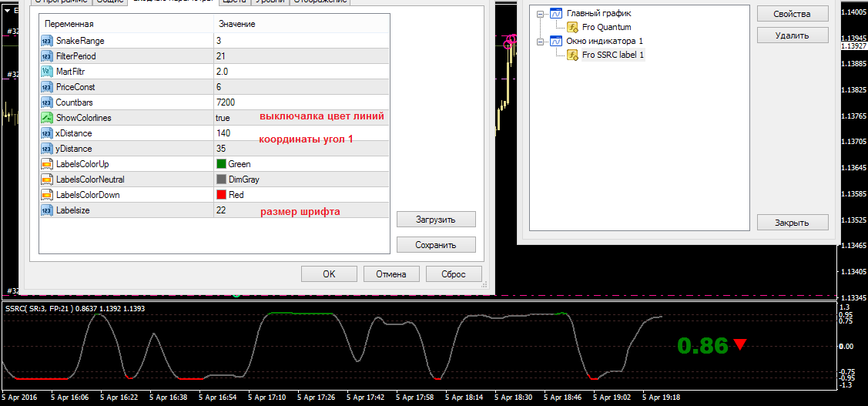Viewport: 868px width, 406px height.
Task: Click the LabelsColorNeutral variable name
Action: (x=89, y=180)
